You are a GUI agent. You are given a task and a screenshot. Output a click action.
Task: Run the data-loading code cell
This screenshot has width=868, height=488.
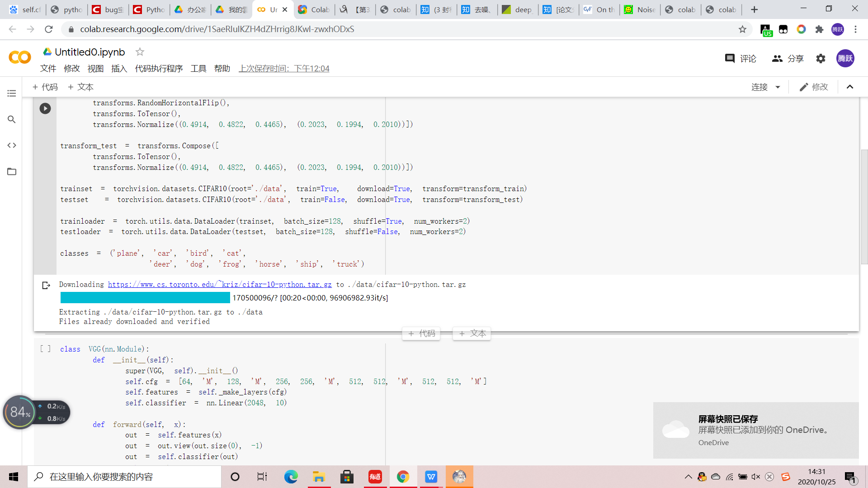[45, 108]
